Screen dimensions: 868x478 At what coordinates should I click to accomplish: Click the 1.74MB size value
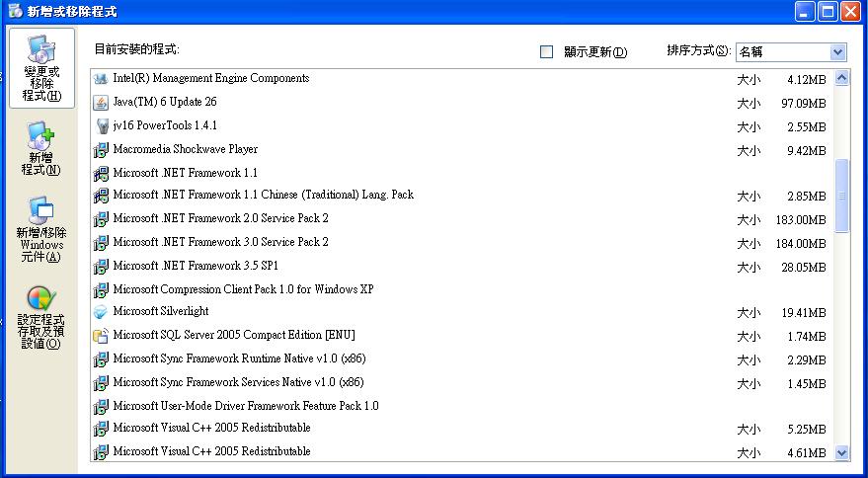(807, 337)
